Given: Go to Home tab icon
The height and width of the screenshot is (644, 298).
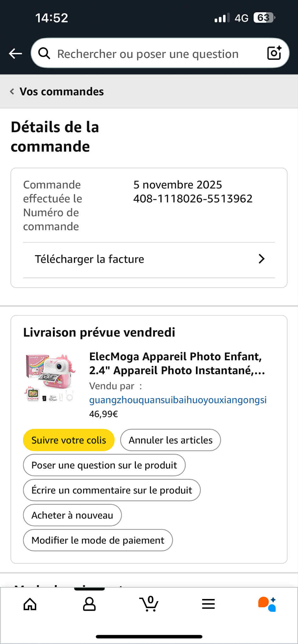Looking at the screenshot, I should click(x=30, y=604).
